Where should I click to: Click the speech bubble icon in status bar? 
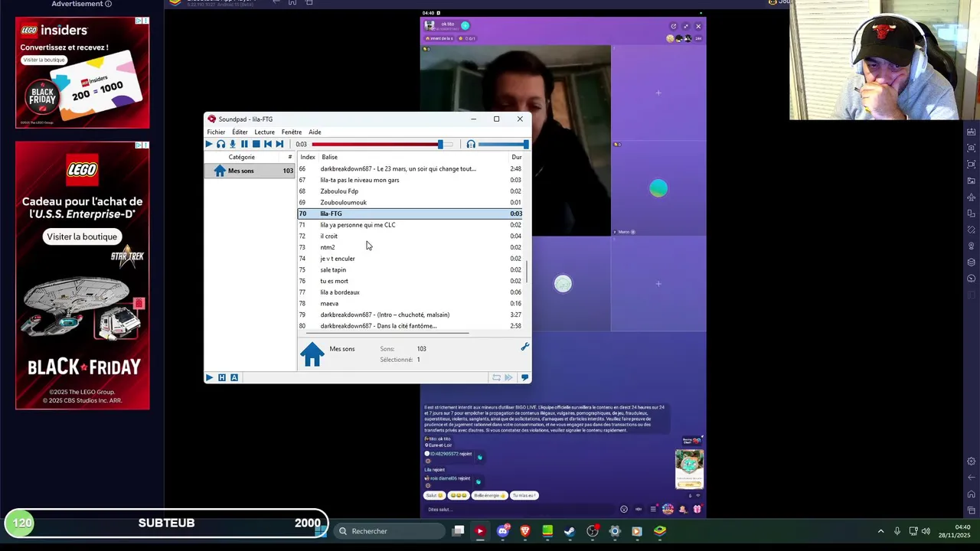524,377
